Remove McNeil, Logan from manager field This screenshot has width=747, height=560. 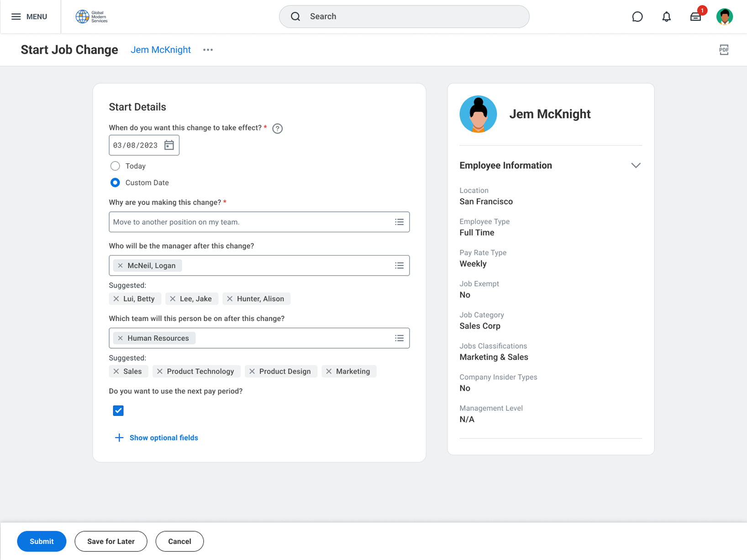(x=121, y=266)
